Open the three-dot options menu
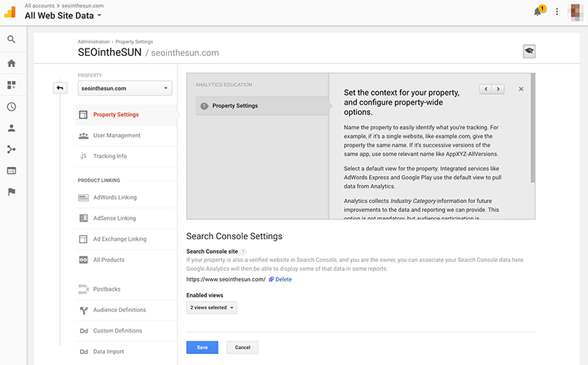Image resolution: width=588 pixels, height=365 pixels. coord(557,12)
